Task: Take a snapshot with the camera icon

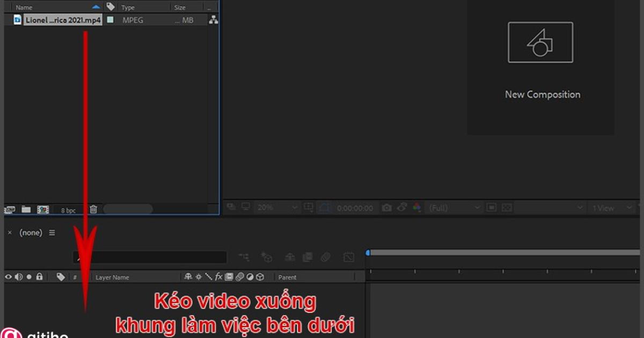Action: click(386, 207)
